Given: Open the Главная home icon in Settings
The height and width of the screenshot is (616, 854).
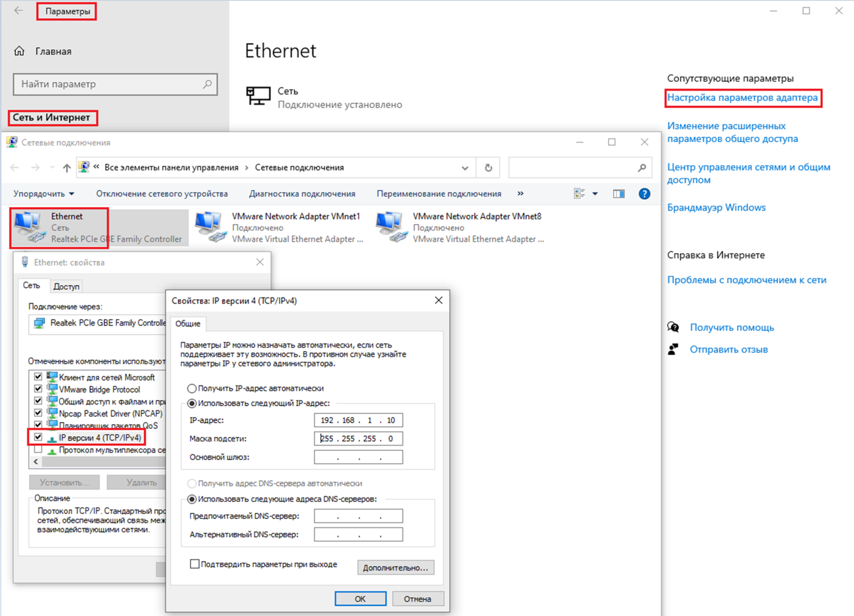Looking at the screenshot, I should (19, 51).
